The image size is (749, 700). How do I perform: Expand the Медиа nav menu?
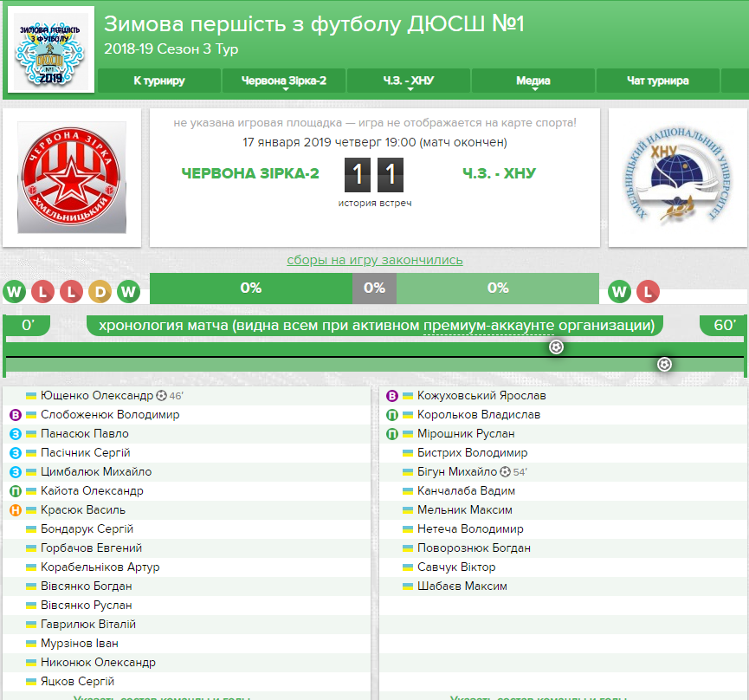click(x=533, y=81)
